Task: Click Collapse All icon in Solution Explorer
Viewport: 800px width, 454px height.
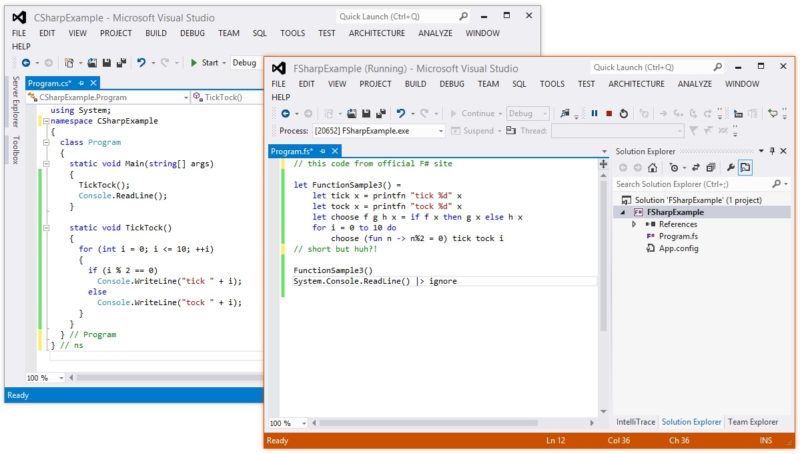Action: (x=710, y=168)
